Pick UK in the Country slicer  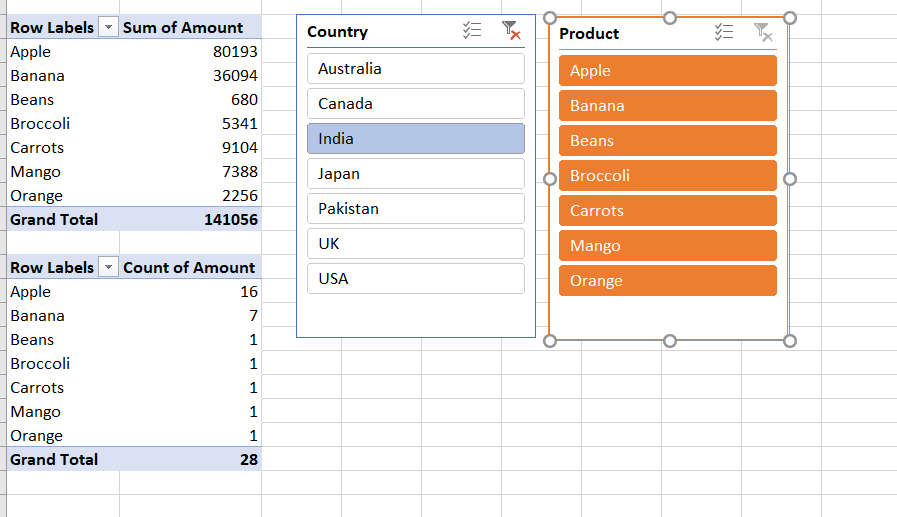coord(415,244)
